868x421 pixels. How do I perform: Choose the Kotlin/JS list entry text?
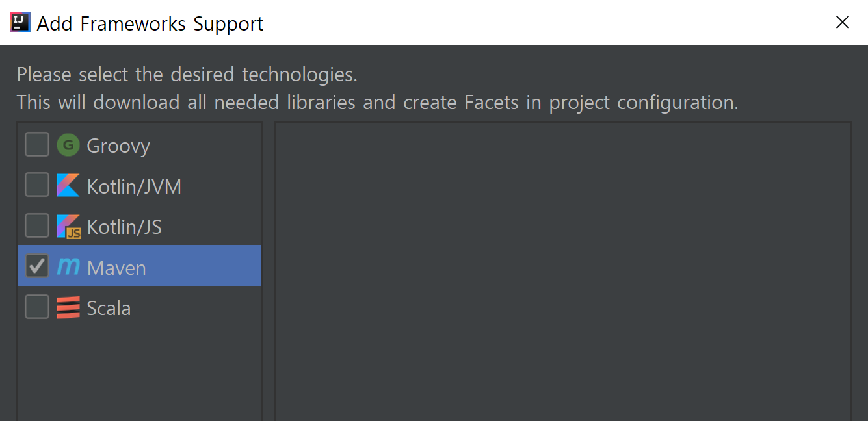124,227
